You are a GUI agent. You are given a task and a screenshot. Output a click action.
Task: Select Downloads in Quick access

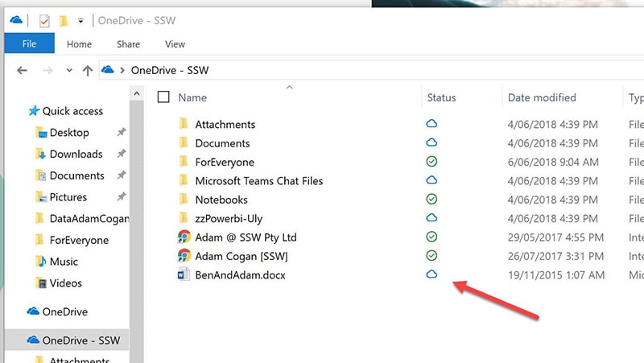(x=76, y=154)
